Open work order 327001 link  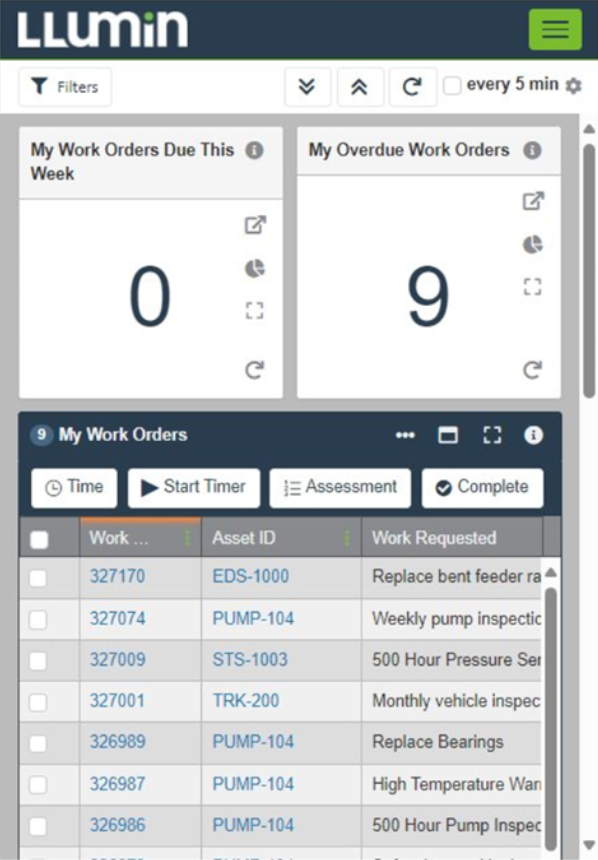pyautogui.click(x=117, y=701)
